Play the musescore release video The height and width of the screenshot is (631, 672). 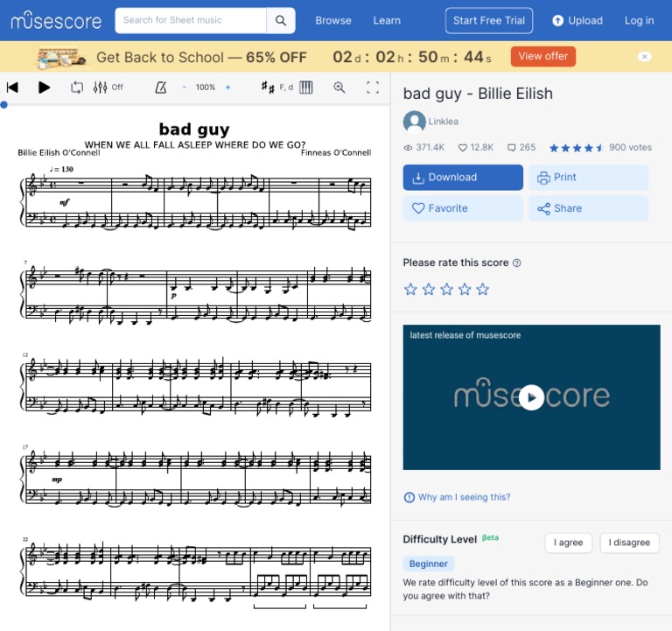[x=531, y=397]
